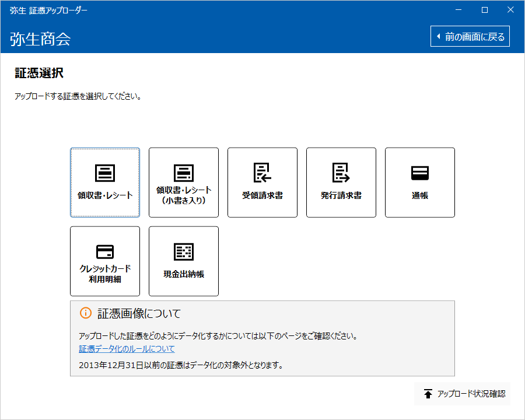Click the 受領請求書 tile label
This screenshot has width=525, height=420.
262,195
